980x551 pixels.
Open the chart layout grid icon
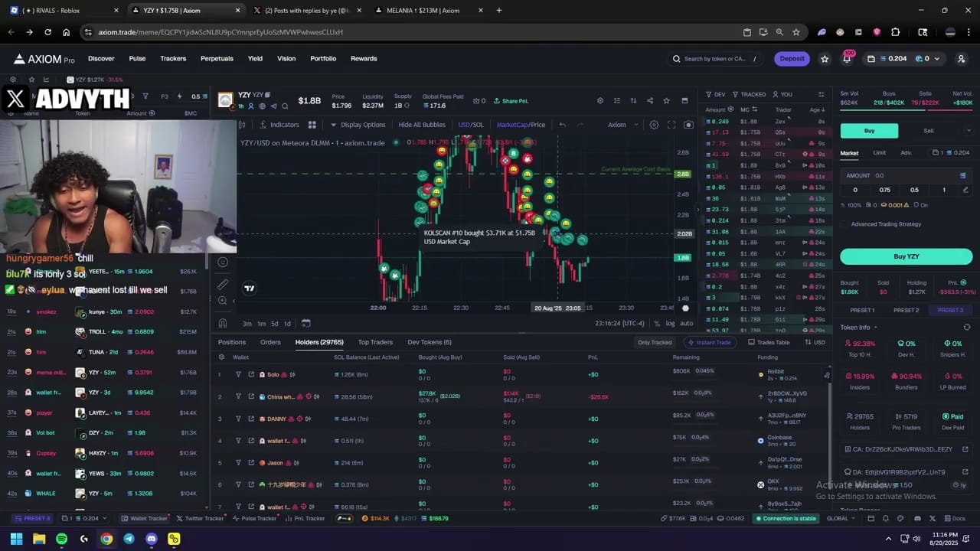[x=312, y=125]
